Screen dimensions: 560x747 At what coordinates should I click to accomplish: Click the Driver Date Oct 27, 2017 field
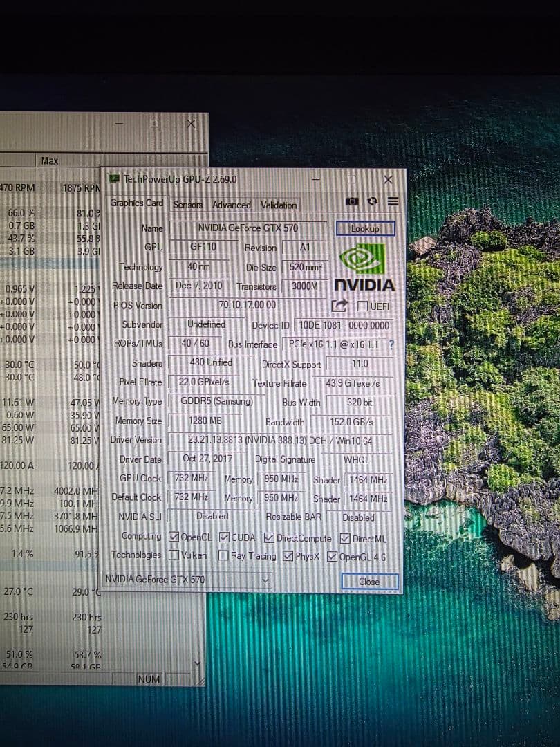click(207, 459)
